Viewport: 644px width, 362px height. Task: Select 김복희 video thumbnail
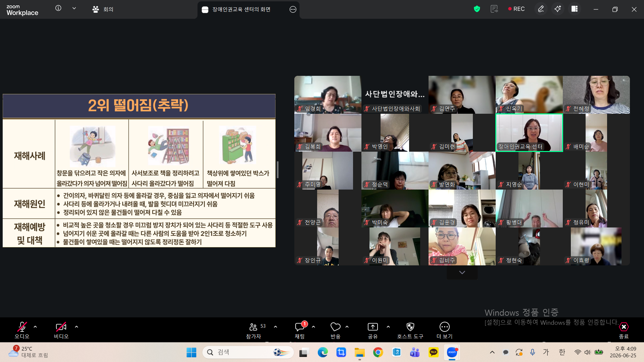coord(328,133)
